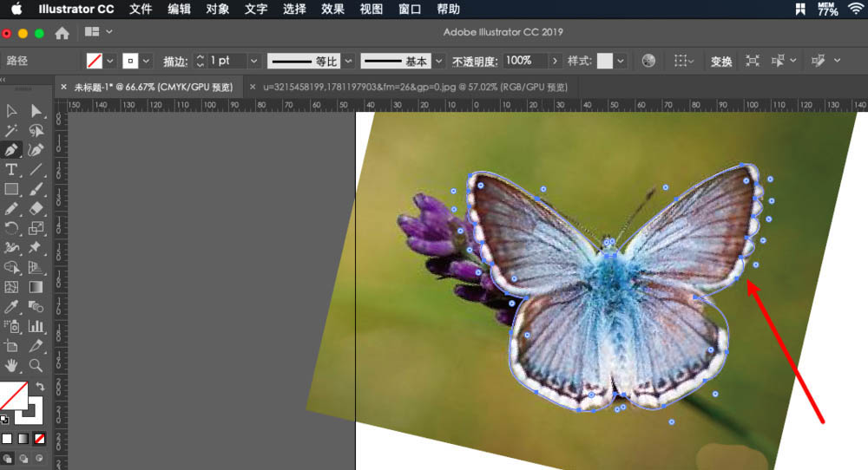
Task: Select the Eyedropper tool
Action: (x=11, y=306)
